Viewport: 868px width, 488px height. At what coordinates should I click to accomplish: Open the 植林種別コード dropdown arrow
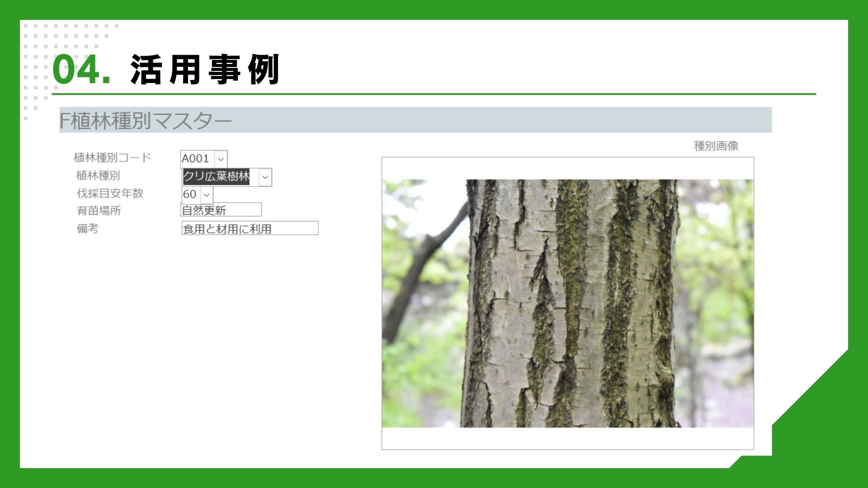[x=221, y=159]
